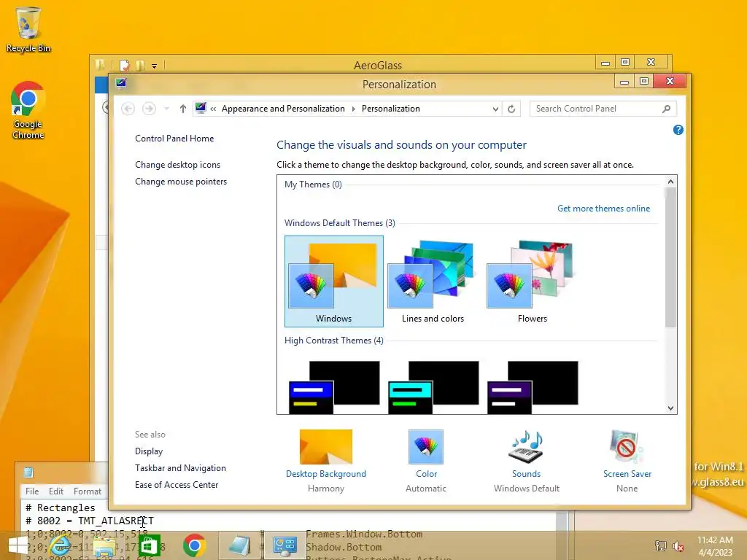Open the recent locations dropdown arrow
Screen dimensions: 747x560
coord(166,109)
